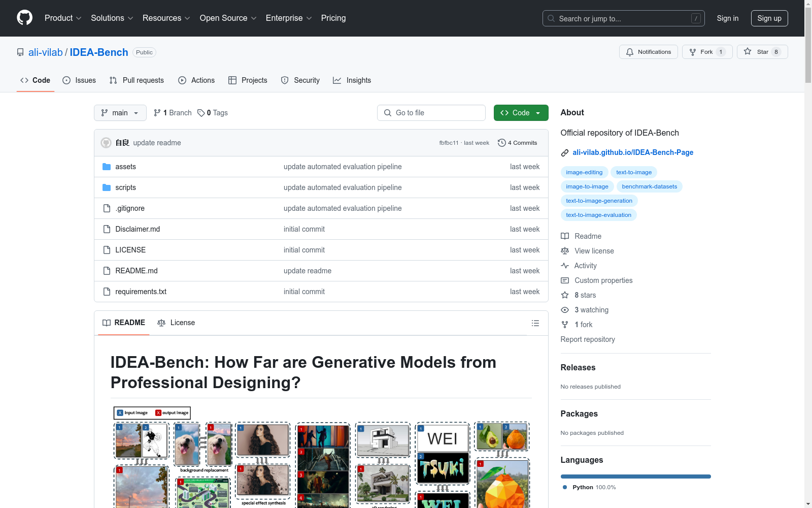Click the fork icon next to 1 fork
The image size is (812, 508).
click(565, 325)
